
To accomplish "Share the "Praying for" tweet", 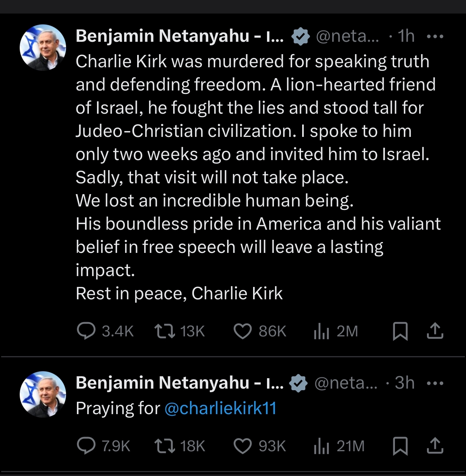I will coord(435,446).
